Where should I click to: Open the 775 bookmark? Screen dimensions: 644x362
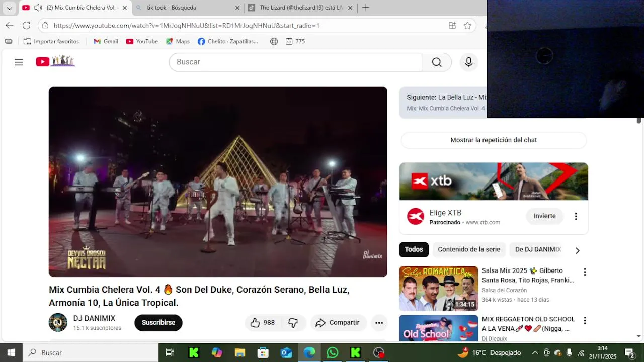click(295, 41)
